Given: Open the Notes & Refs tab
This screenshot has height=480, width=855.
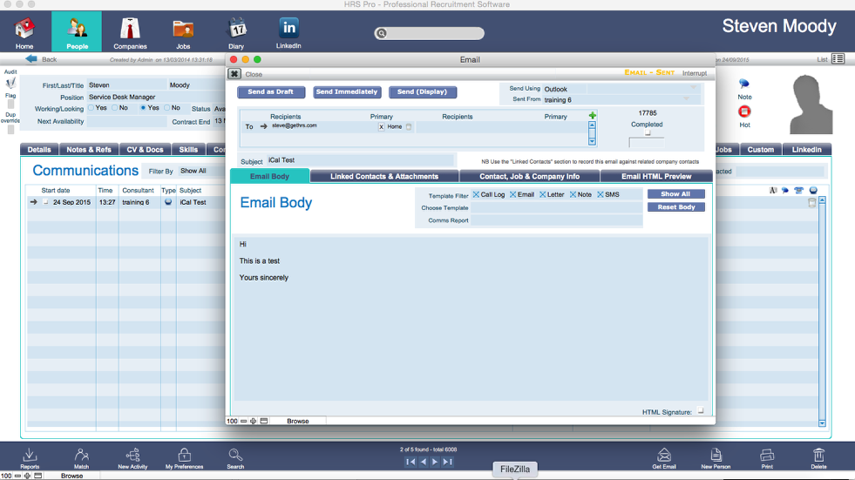Looking at the screenshot, I should point(89,149).
